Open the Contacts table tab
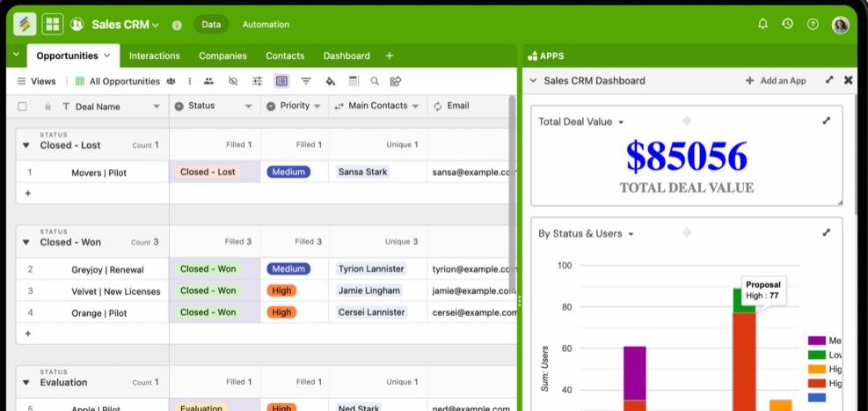The width and height of the screenshot is (868, 411). (x=285, y=56)
